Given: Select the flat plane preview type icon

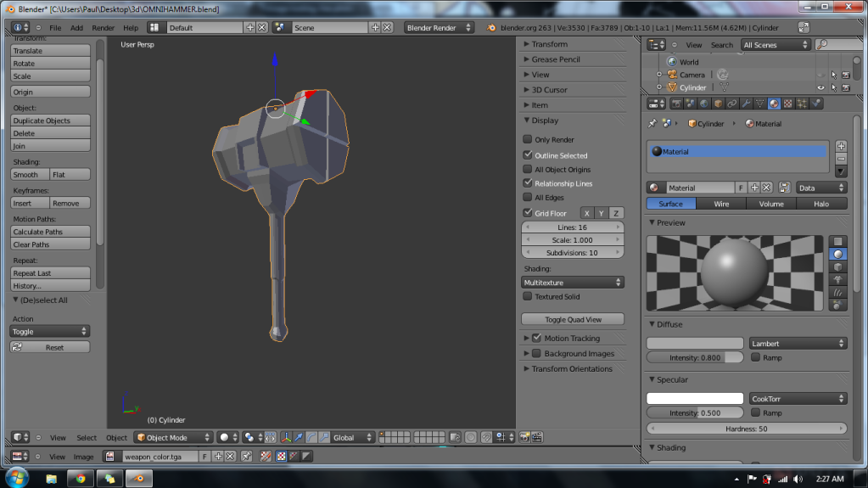Looking at the screenshot, I should [x=838, y=242].
